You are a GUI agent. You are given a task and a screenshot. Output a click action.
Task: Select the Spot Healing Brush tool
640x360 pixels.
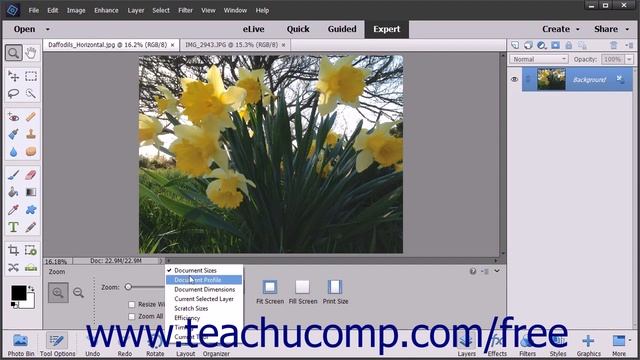31,117
